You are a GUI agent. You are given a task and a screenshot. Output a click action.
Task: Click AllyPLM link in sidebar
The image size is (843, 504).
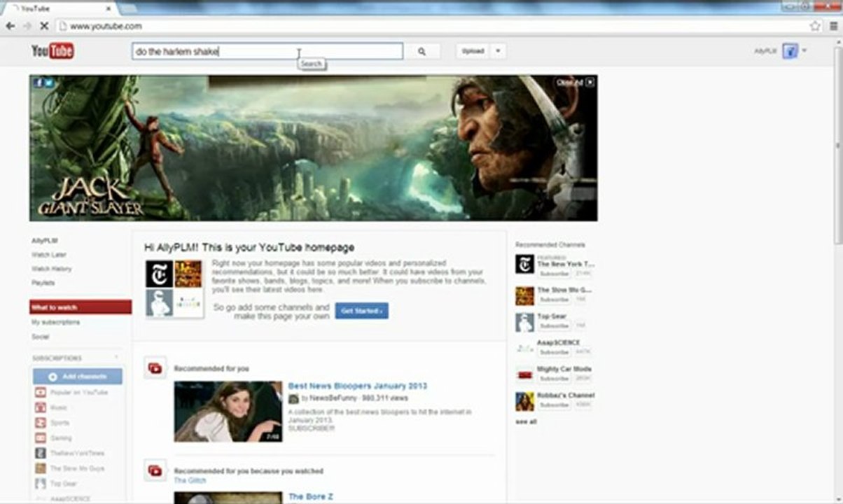coord(44,241)
